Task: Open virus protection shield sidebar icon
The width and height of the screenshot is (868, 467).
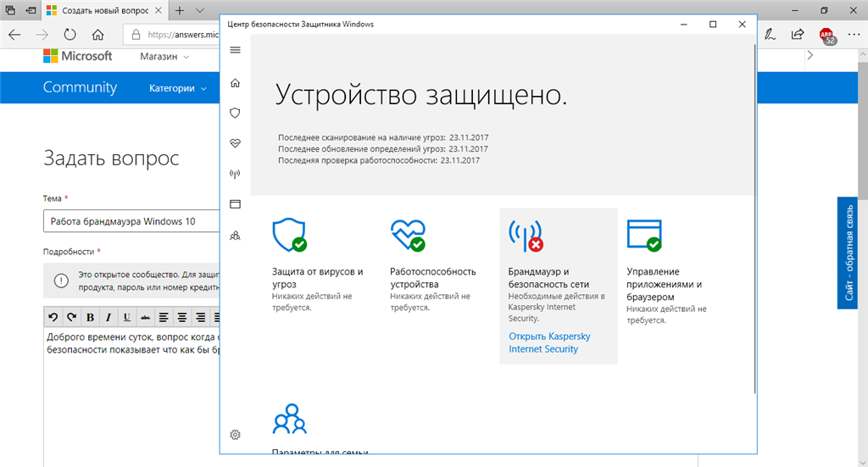Action: point(236,113)
